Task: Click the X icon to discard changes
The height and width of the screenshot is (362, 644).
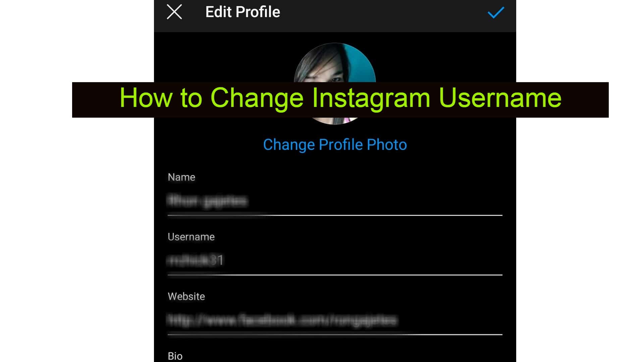Action: click(174, 11)
